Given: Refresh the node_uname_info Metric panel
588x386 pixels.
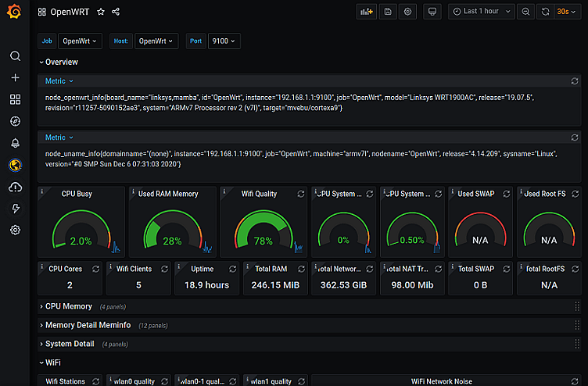Looking at the screenshot, I should [x=575, y=138].
